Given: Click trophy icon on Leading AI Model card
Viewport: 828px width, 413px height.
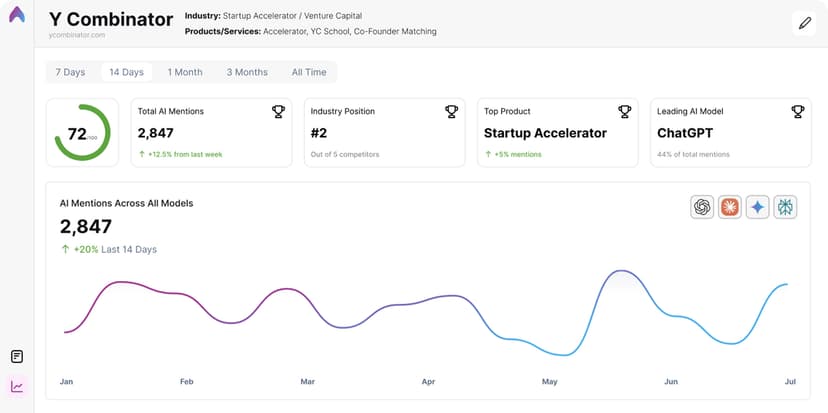Looking at the screenshot, I should (797, 111).
